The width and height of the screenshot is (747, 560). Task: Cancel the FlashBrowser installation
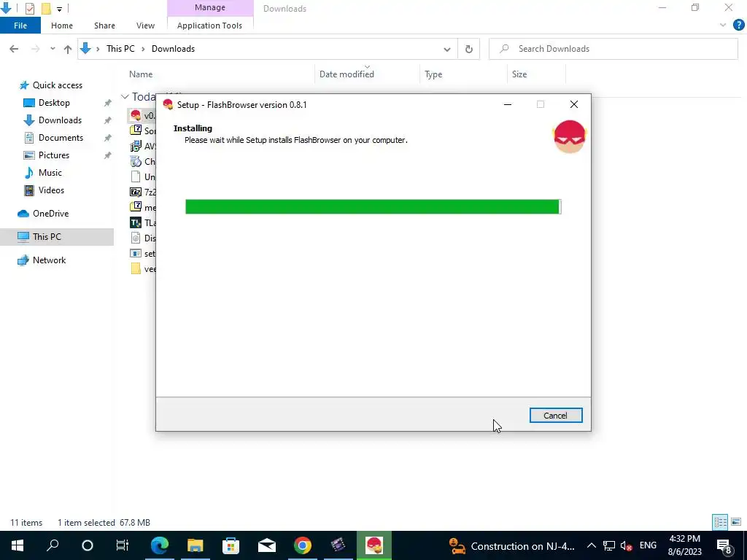click(555, 415)
